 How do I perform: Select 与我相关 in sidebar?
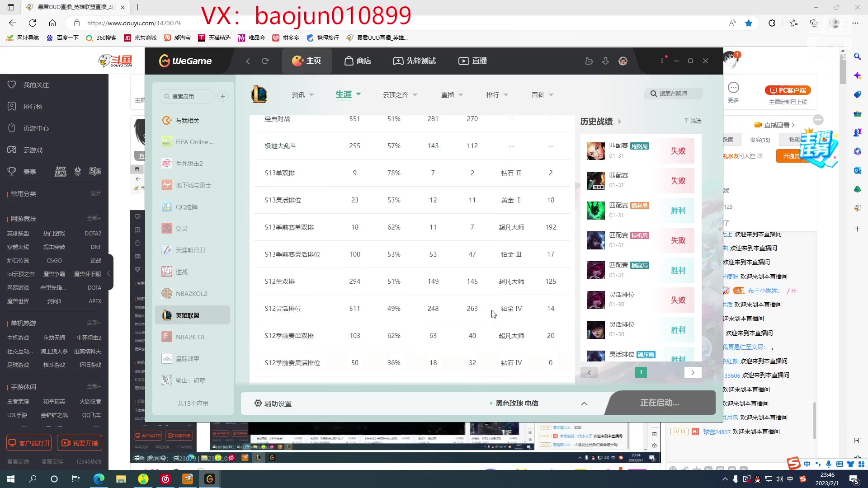pos(192,121)
